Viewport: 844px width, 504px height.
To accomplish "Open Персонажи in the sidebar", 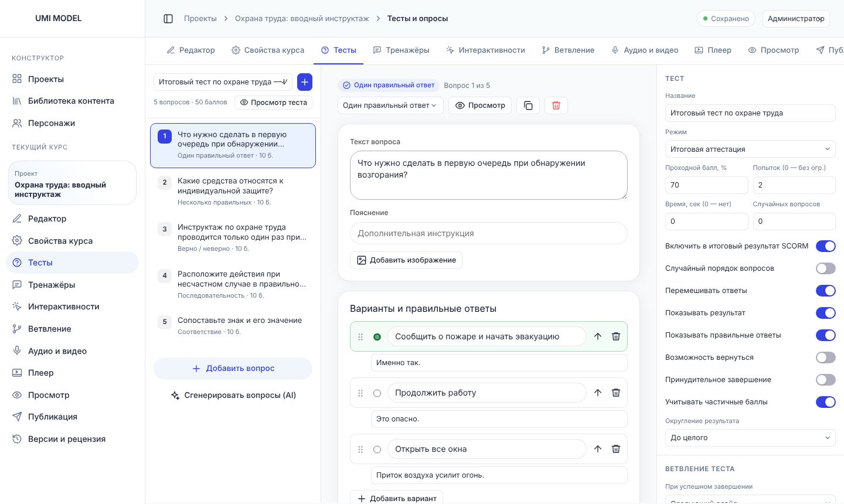I will pyautogui.click(x=72, y=123).
